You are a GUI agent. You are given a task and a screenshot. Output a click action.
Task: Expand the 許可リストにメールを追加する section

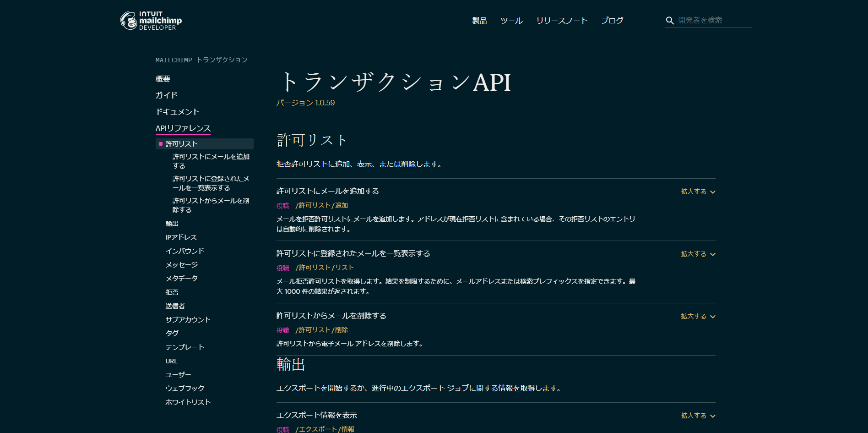pyautogui.click(x=698, y=192)
